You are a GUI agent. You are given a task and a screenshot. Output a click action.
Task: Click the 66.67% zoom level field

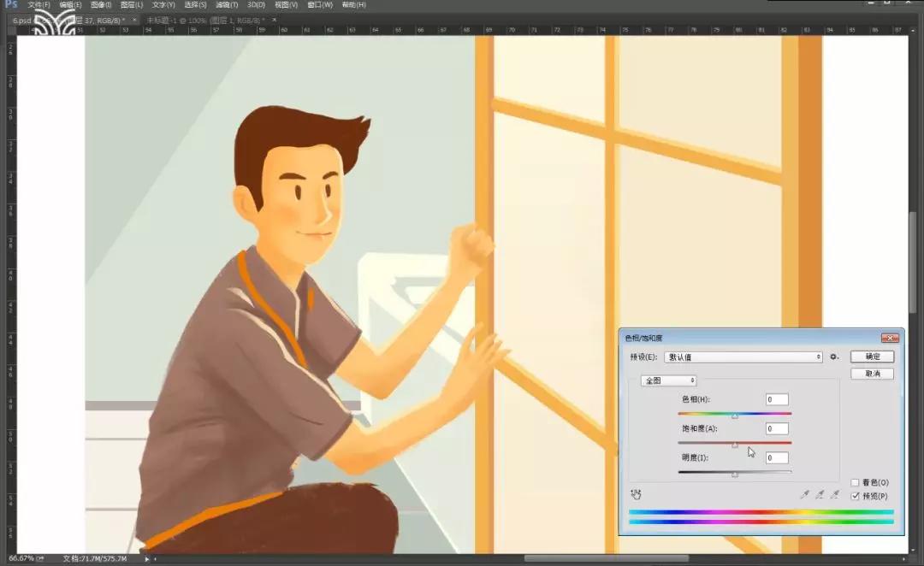[x=21, y=558]
